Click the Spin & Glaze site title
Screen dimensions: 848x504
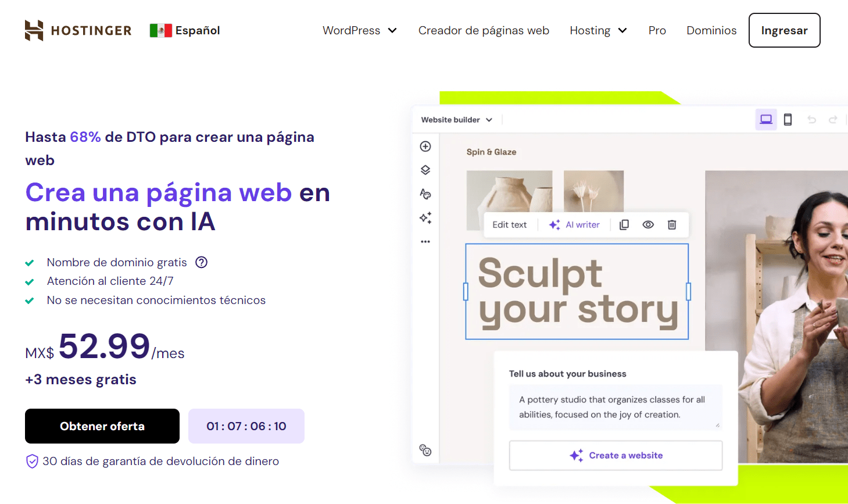(x=491, y=152)
